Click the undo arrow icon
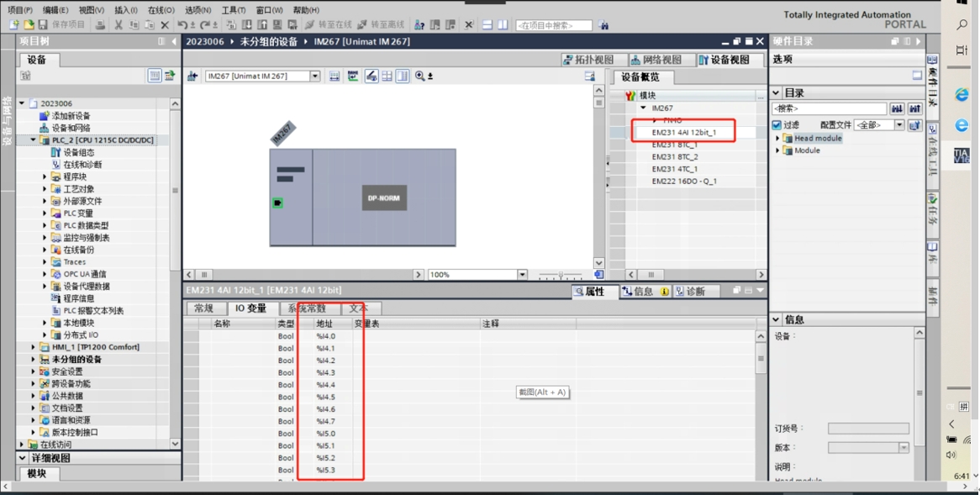The width and height of the screenshot is (980, 495). click(182, 25)
